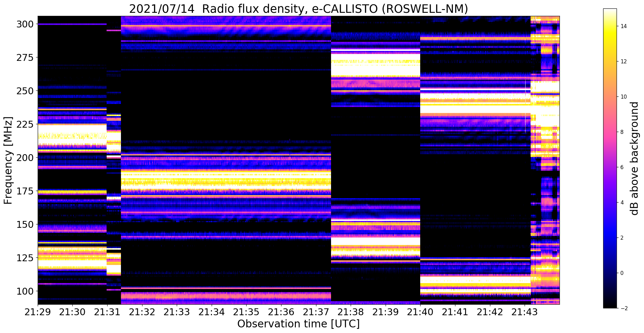Screen dimensions: 644x333
Task: Click the 21:35 time tick label
Action: (x=246, y=312)
